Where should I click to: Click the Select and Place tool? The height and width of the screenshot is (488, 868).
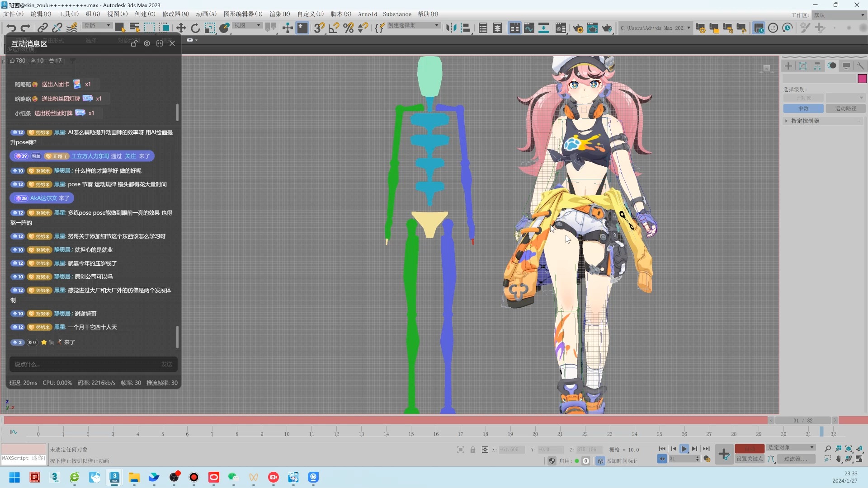224,28
